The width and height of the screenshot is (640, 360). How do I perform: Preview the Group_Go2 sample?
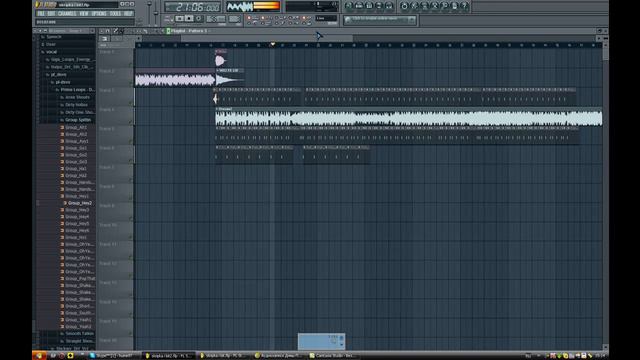(x=76, y=155)
